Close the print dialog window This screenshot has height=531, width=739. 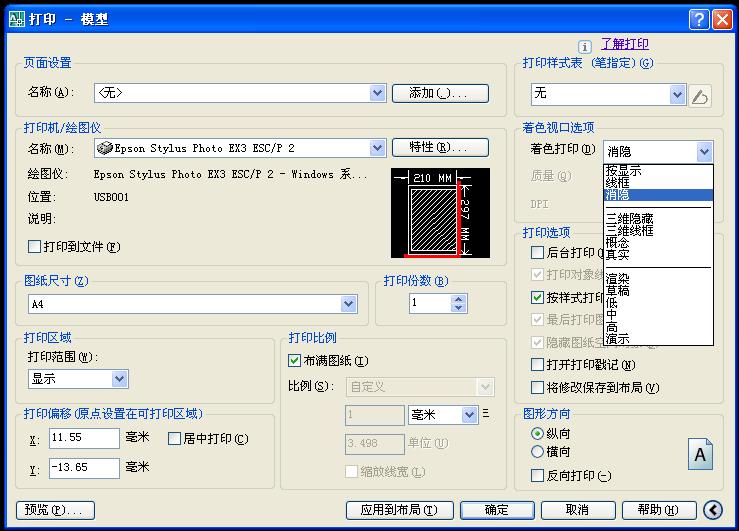[x=722, y=19]
